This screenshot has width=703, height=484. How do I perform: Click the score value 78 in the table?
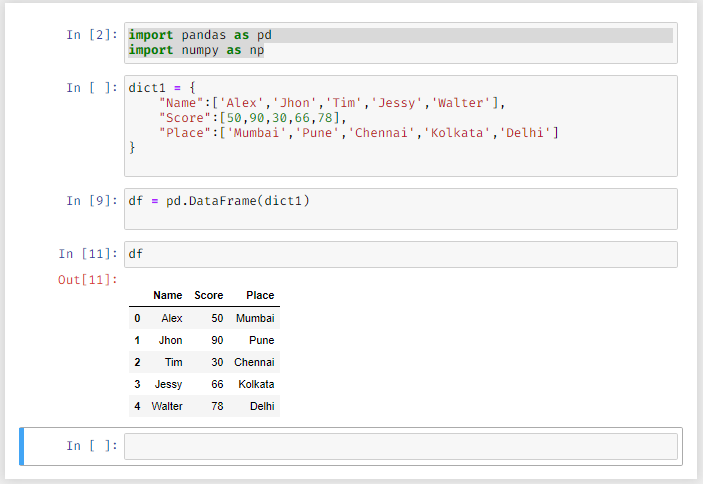coord(217,406)
